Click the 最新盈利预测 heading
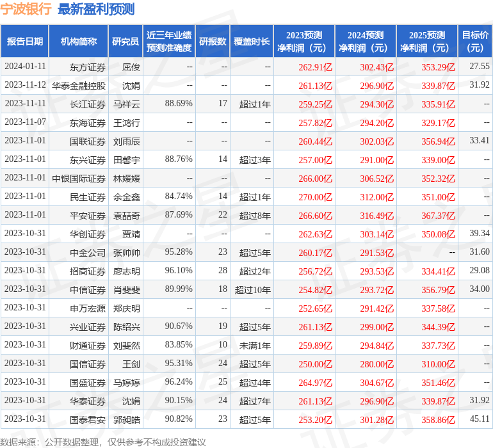 click(96, 9)
